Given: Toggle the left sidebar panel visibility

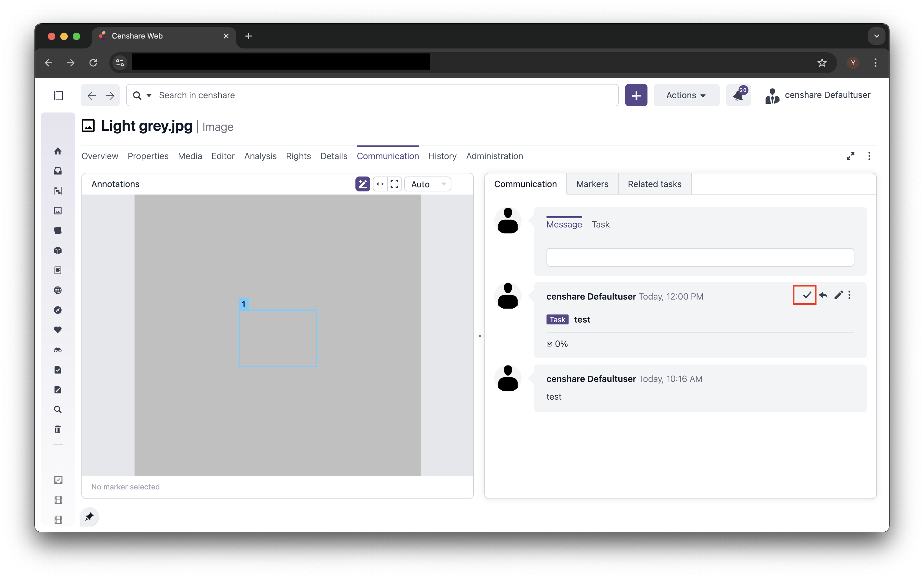Looking at the screenshot, I should tap(58, 95).
